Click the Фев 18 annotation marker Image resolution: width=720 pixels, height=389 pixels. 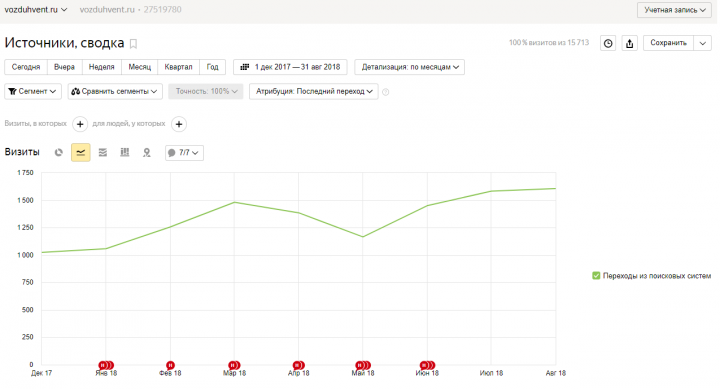170,366
